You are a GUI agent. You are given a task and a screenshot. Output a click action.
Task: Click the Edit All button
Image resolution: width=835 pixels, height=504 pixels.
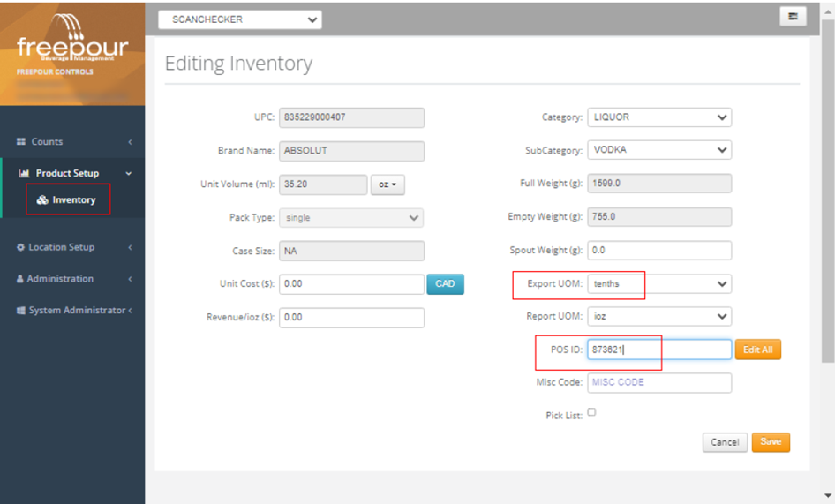[758, 350]
